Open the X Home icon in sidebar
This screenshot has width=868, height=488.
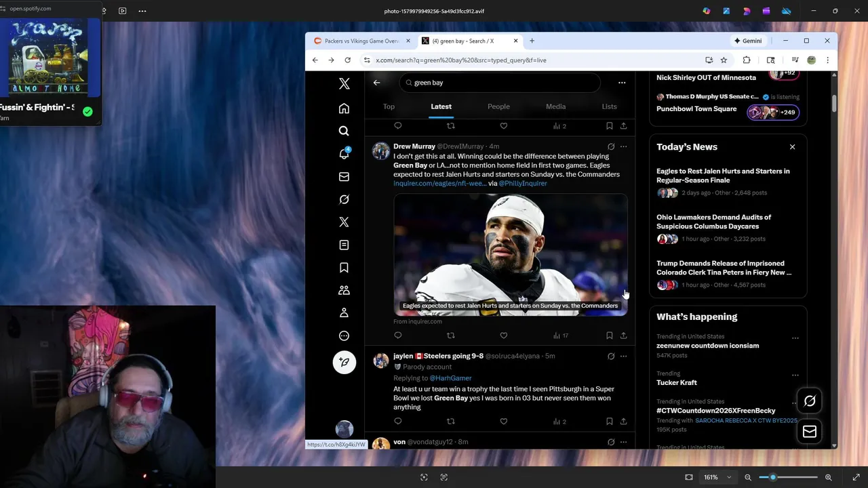(x=344, y=108)
